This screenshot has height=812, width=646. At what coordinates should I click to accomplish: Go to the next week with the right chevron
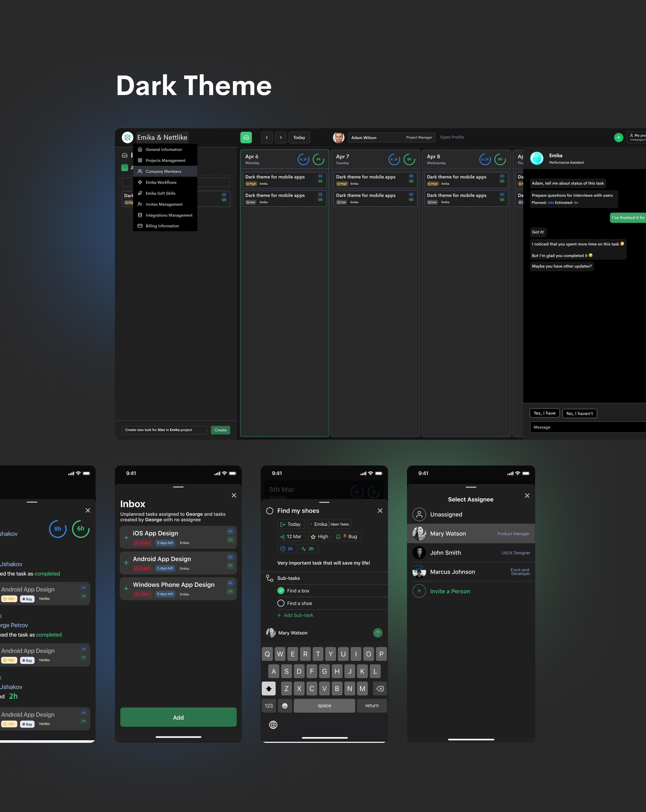281,137
